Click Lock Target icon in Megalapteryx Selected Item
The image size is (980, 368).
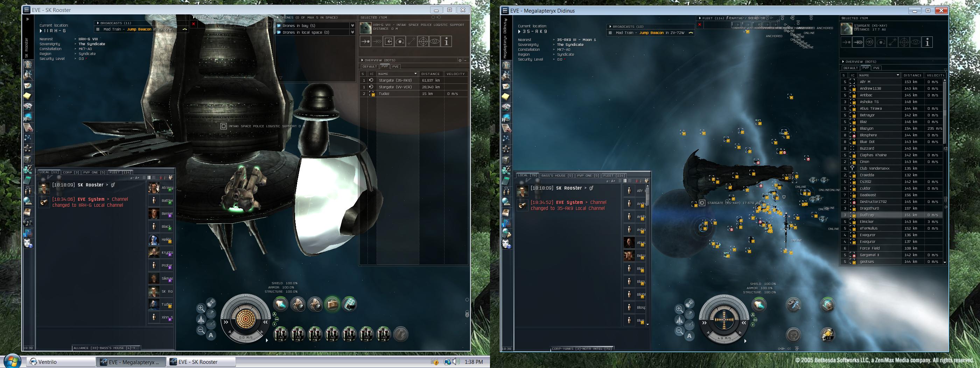(904, 42)
